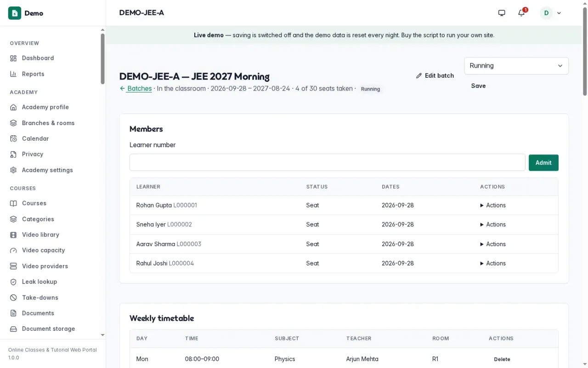This screenshot has height=368, width=588.
Task: Click the Dashboard sidebar icon
Action: point(13,58)
